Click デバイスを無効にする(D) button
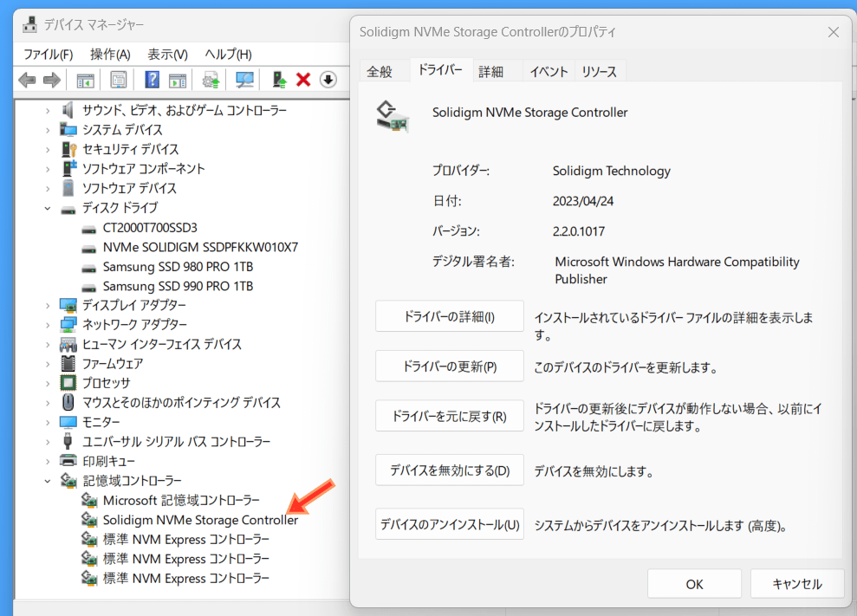 coord(449,470)
